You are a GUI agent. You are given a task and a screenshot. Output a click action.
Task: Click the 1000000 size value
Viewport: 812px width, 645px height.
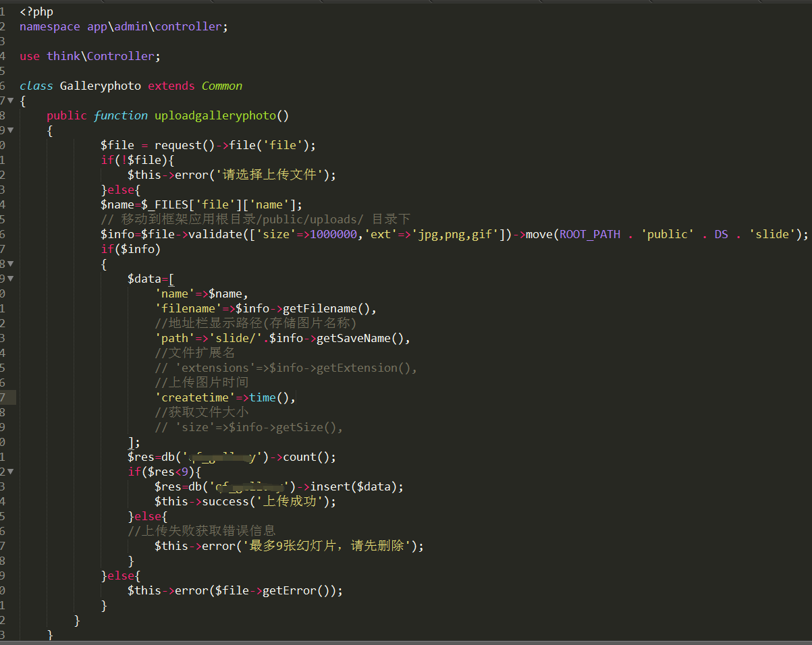333,234
